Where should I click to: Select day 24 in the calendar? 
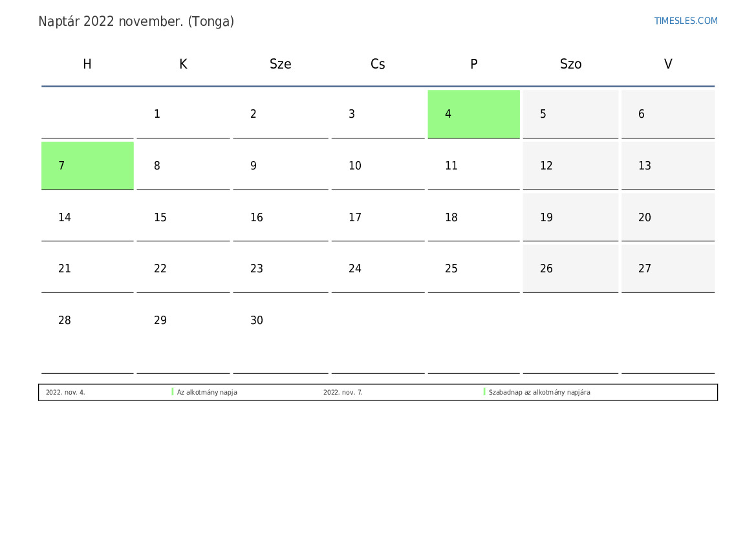(378, 268)
